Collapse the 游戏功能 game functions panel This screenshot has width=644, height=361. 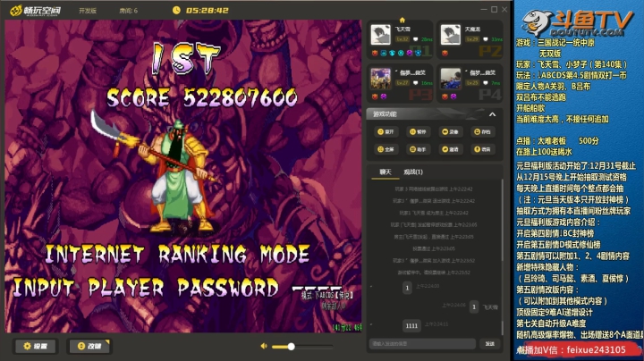pyautogui.click(x=492, y=114)
